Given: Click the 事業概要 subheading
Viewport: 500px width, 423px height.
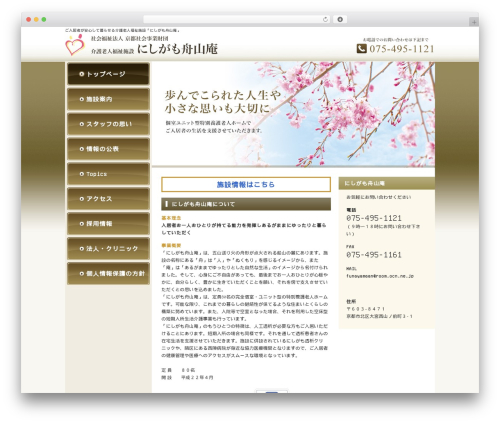Looking at the screenshot, I should click(171, 245).
